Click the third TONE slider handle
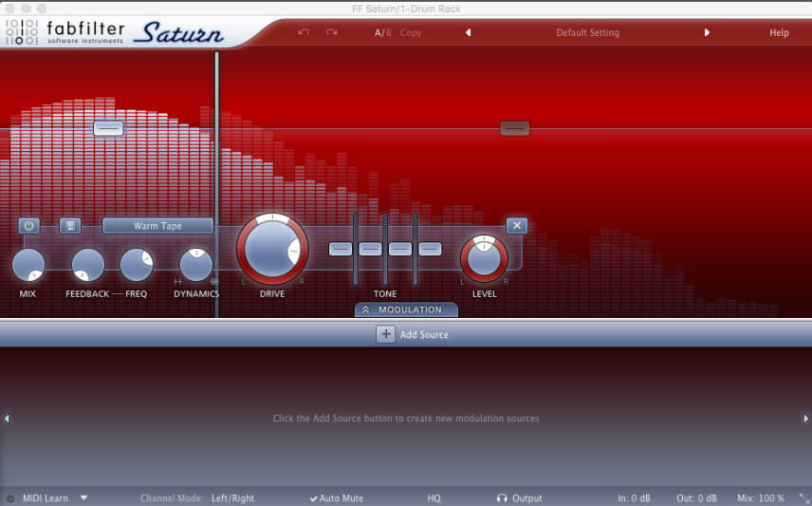The image size is (812, 506). [400, 249]
